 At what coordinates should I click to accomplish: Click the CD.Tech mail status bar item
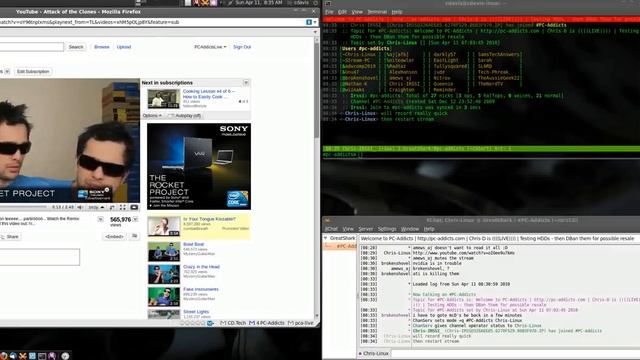tap(233, 323)
